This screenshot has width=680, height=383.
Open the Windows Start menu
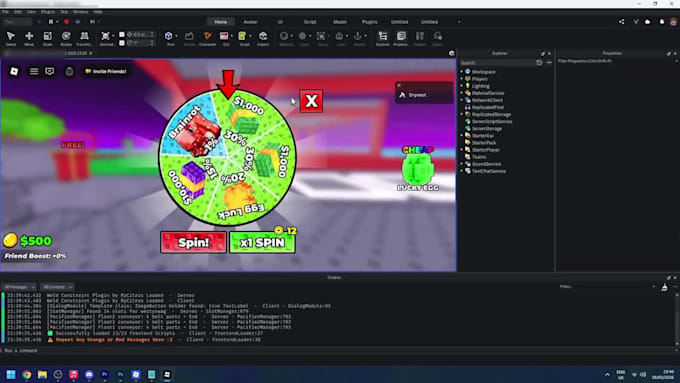click(11, 374)
